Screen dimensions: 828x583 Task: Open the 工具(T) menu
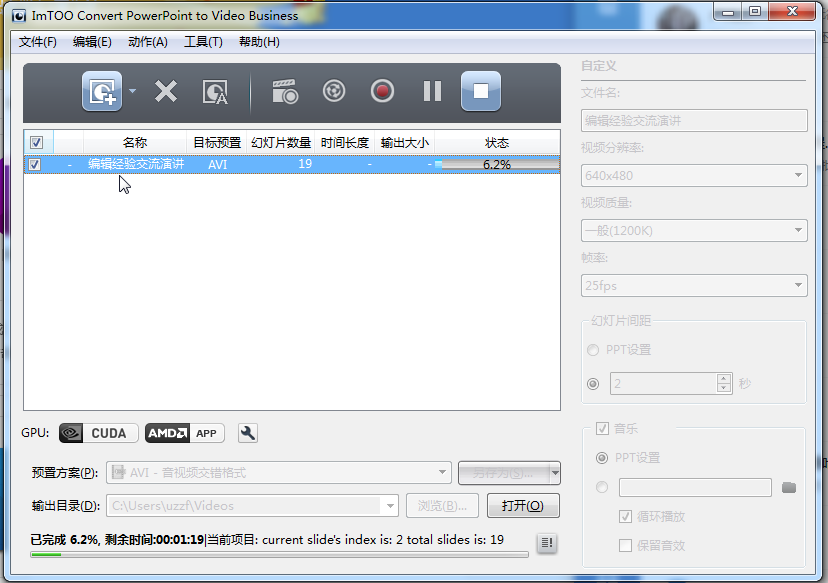click(203, 42)
